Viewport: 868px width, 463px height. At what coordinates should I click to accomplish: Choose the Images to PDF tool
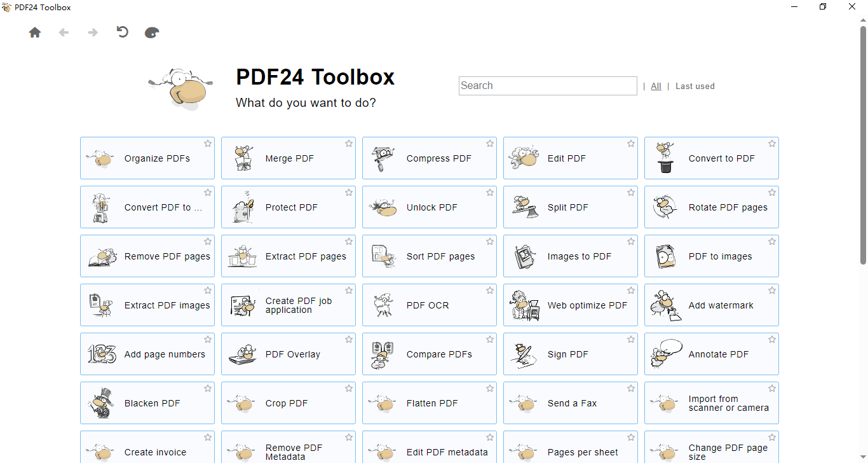coord(571,256)
